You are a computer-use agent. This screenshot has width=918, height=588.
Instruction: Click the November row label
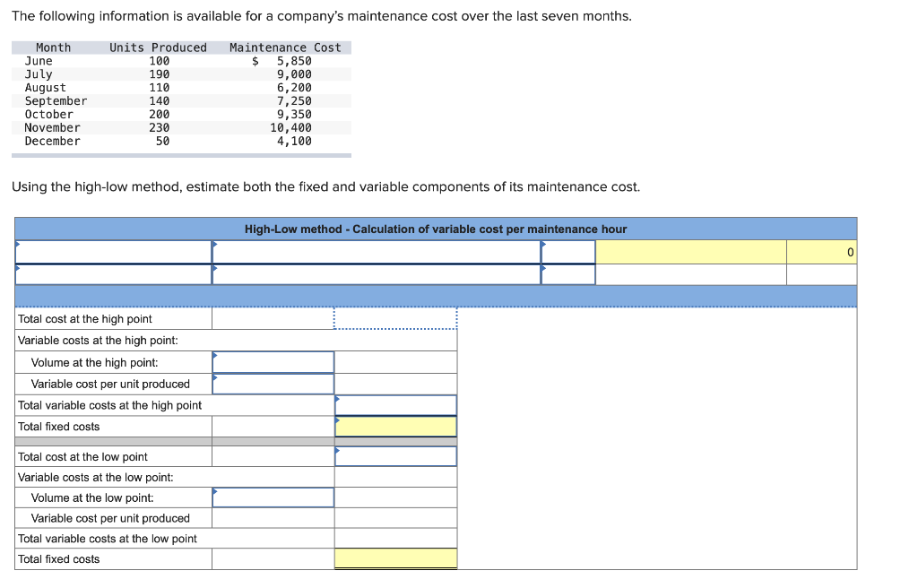pyautogui.click(x=52, y=127)
